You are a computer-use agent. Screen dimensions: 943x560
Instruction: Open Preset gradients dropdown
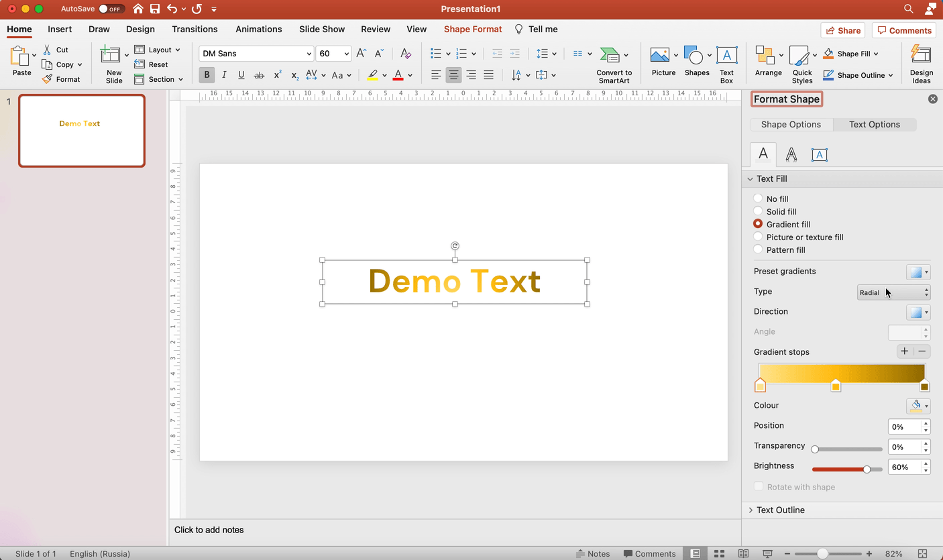click(918, 272)
